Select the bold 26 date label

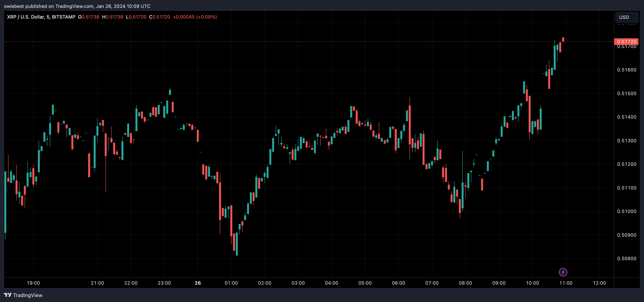click(x=198, y=283)
